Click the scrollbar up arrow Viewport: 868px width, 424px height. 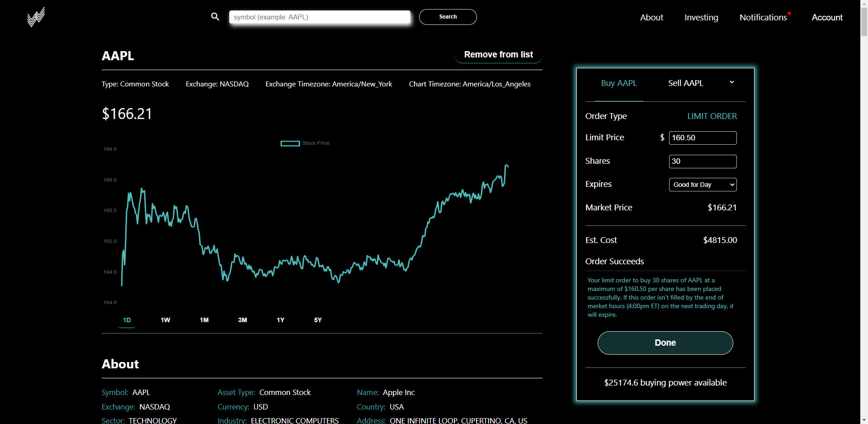(864, 4)
